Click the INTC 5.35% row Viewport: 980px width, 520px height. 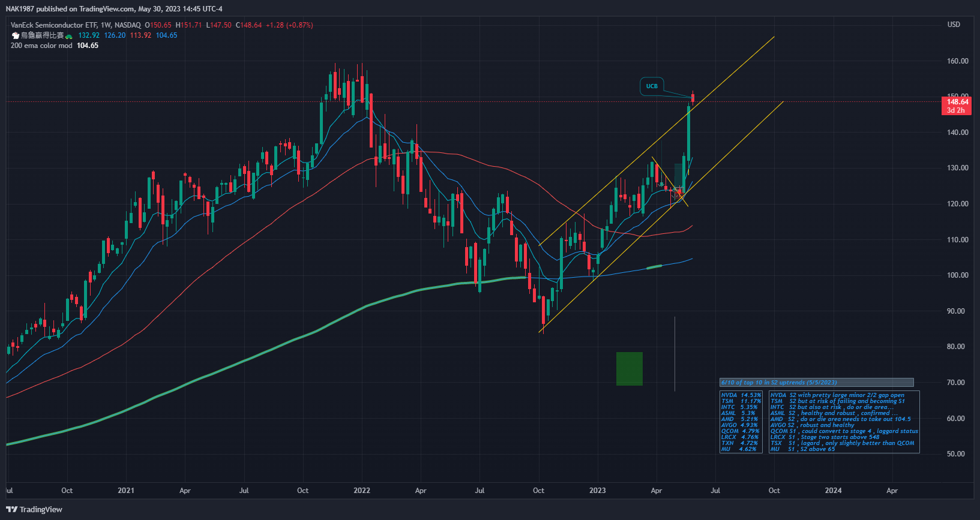tap(739, 407)
